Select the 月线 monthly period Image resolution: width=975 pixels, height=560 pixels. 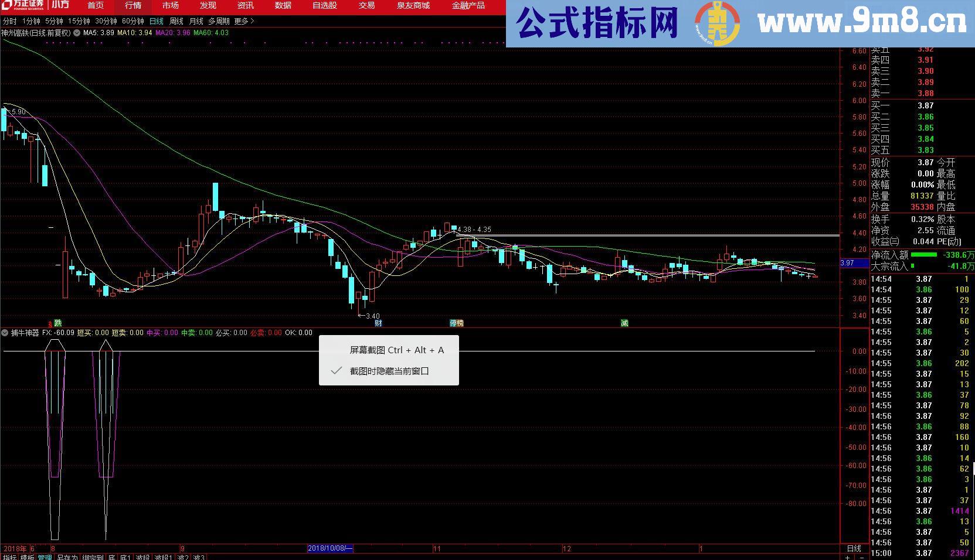point(196,21)
